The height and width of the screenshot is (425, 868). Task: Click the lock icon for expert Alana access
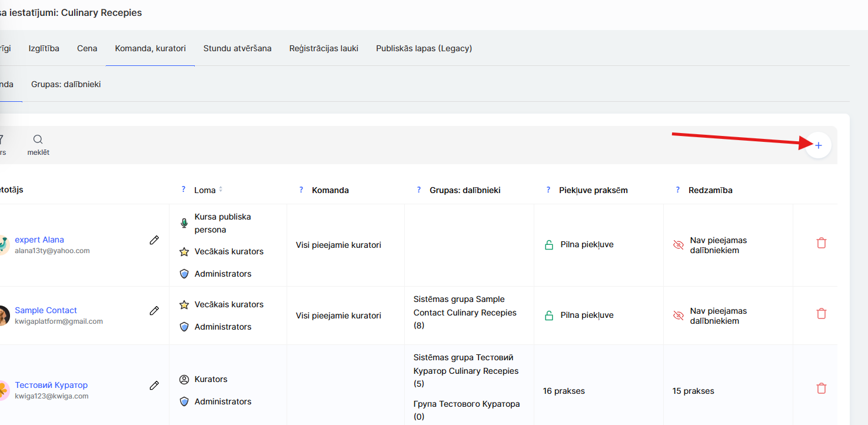[549, 245]
